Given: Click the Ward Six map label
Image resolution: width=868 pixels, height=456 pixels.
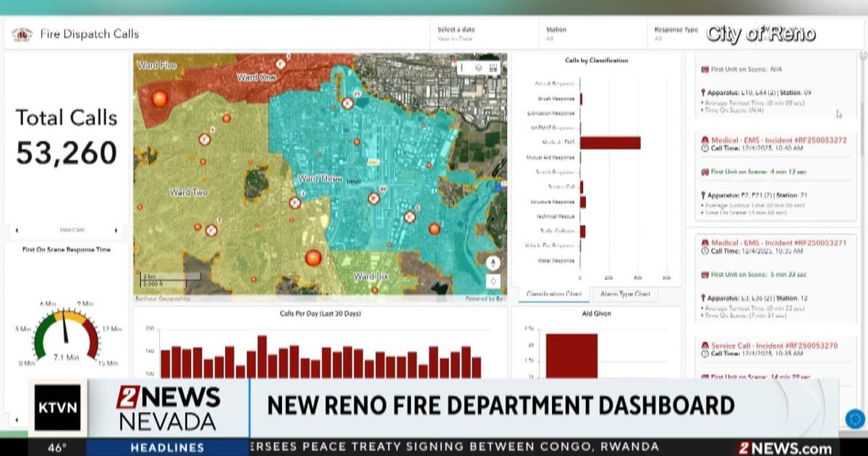Looking at the screenshot, I should click(371, 277).
